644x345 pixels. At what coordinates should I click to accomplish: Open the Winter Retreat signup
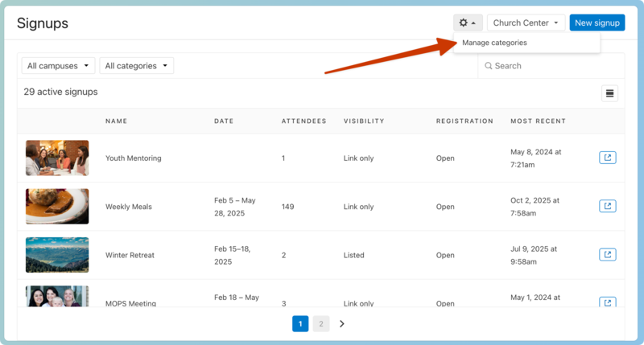[x=130, y=255]
